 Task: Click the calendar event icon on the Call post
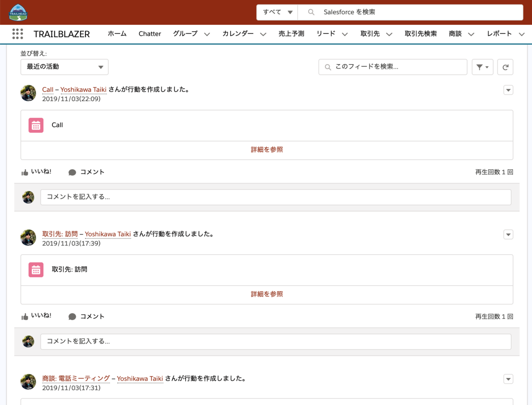point(35,125)
